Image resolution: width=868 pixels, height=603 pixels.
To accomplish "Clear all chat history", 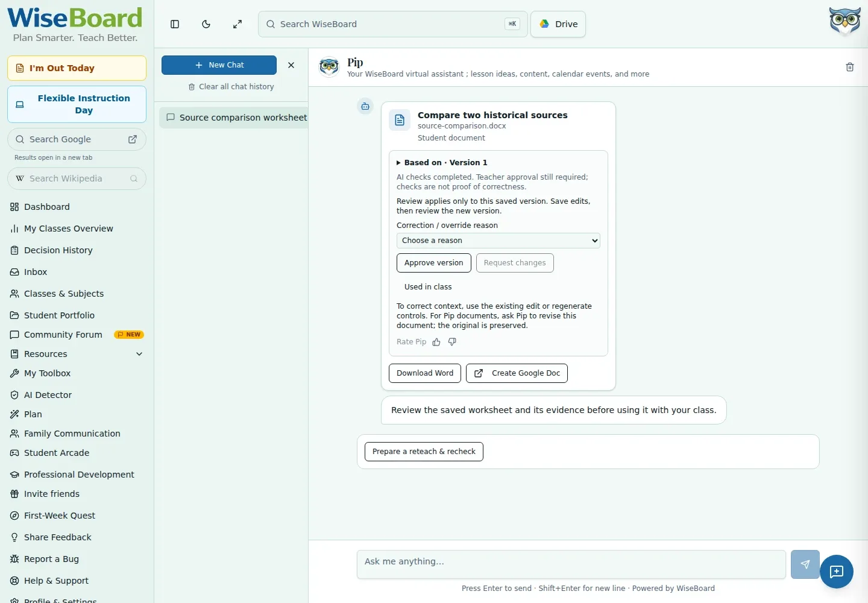I will point(231,87).
